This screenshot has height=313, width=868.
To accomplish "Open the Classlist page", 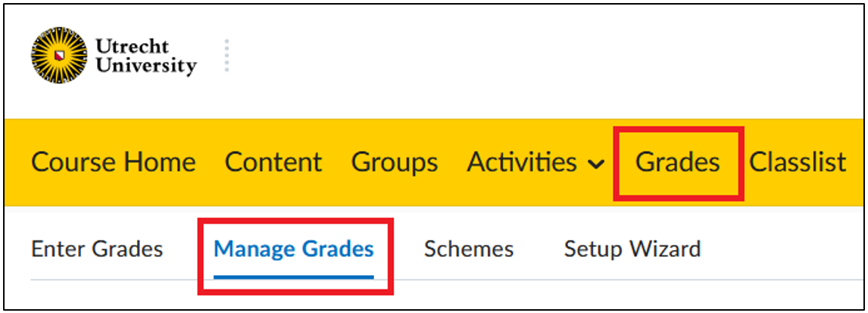I will (797, 162).
